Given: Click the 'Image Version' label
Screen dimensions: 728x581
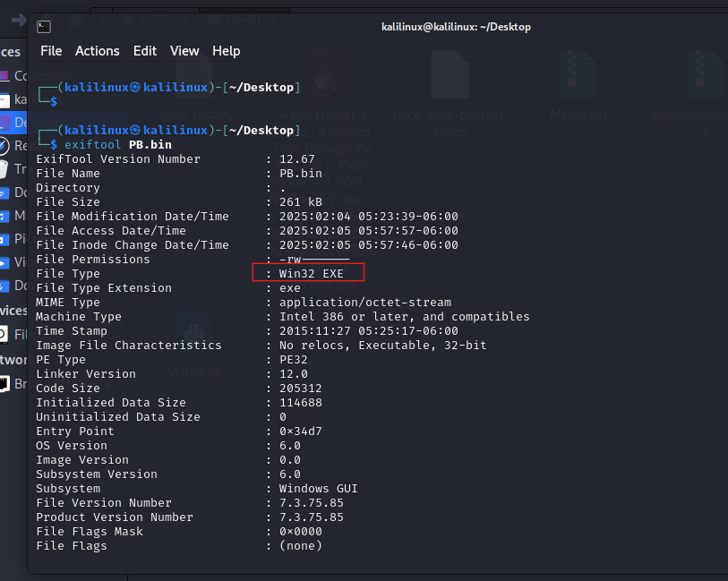Looking at the screenshot, I should 82,460.
